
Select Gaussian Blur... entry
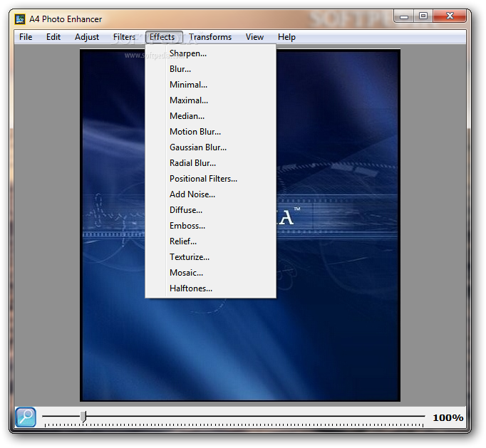coord(210,147)
